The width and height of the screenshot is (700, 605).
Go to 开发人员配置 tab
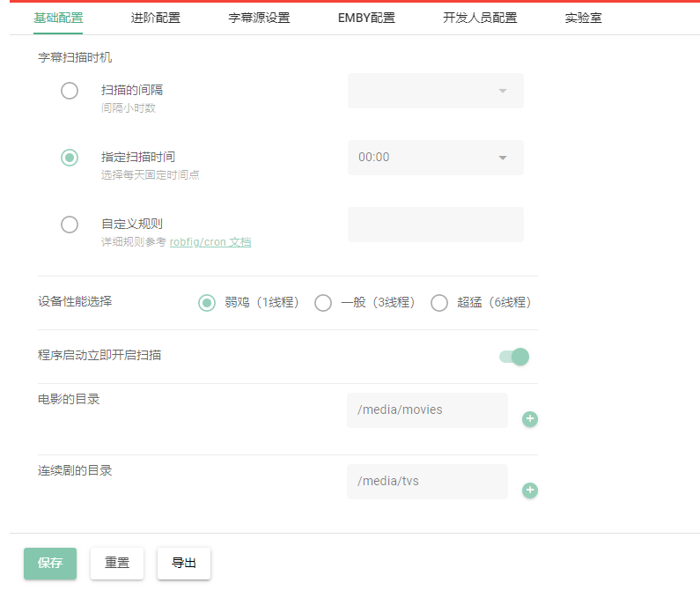point(480,18)
